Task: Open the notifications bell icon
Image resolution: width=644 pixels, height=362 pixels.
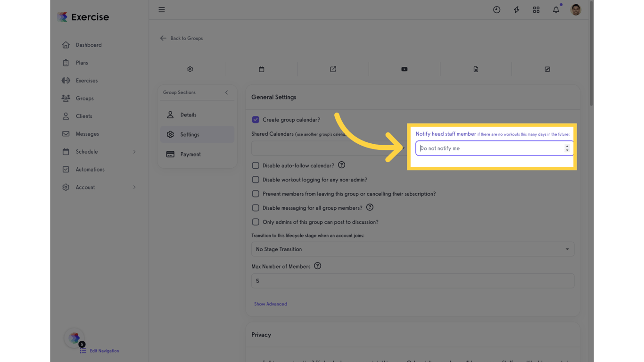Action: pos(556,9)
